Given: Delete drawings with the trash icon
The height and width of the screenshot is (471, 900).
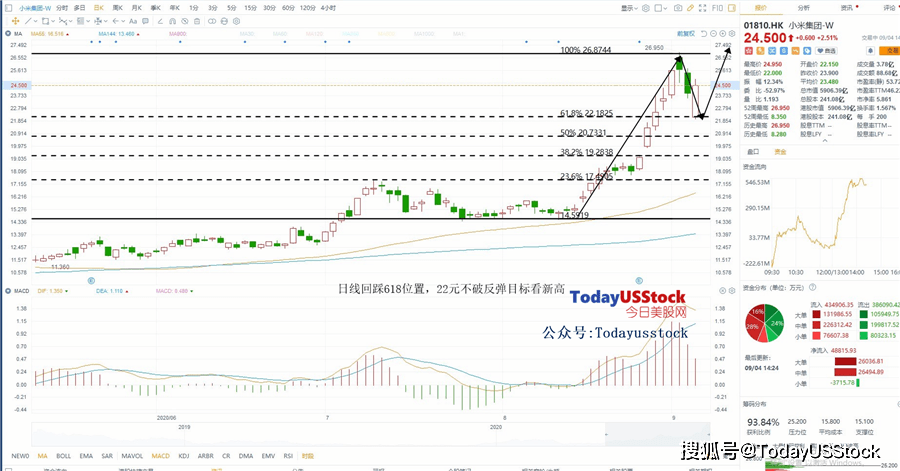Looking at the screenshot, I should (197, 21).
